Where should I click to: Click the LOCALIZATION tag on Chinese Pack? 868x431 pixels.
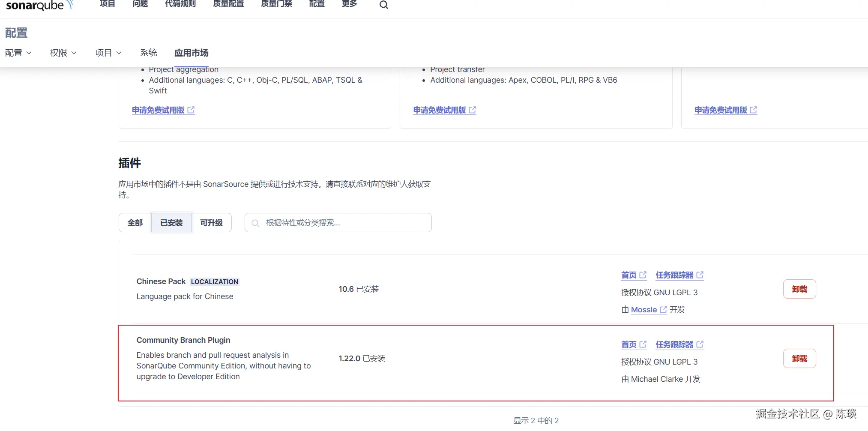[x=215, y=282]
